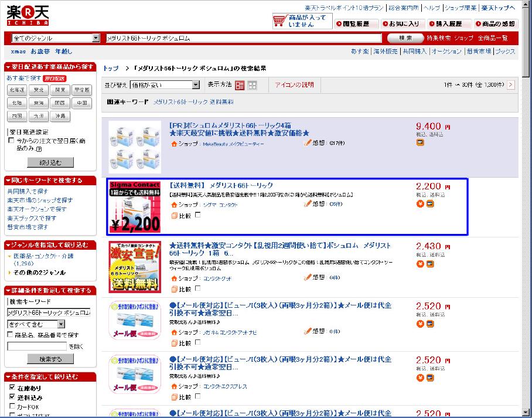Open the あす楽 navigation item
Viewport: 532px width, 418px height.
tap(360, 51)
